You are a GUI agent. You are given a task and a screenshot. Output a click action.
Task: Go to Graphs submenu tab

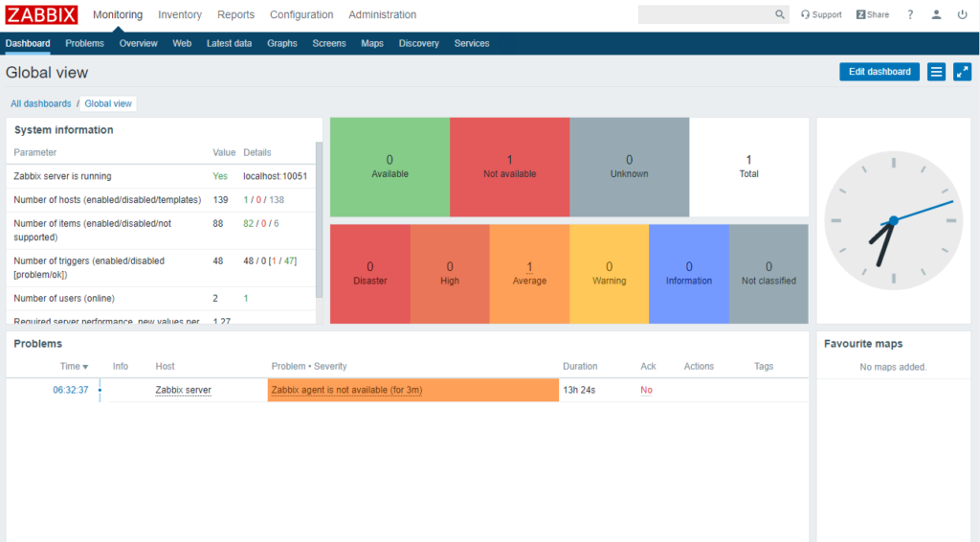click(282, 43)
